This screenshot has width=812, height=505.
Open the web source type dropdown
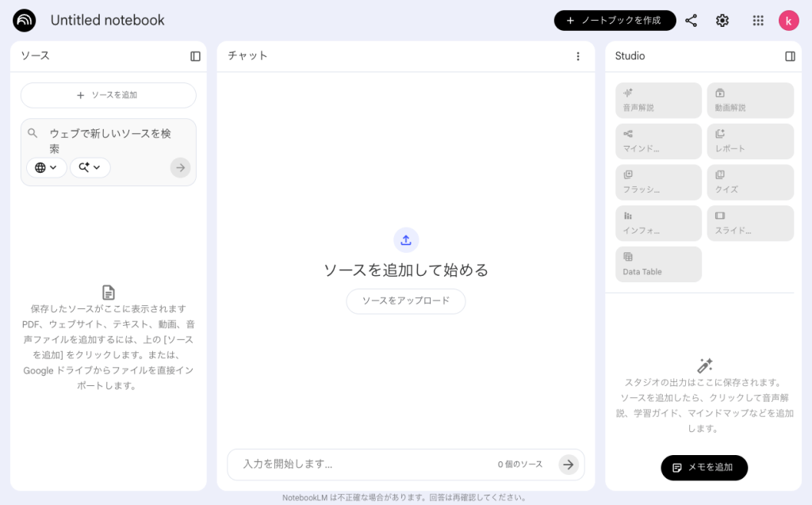pos(47,167)
